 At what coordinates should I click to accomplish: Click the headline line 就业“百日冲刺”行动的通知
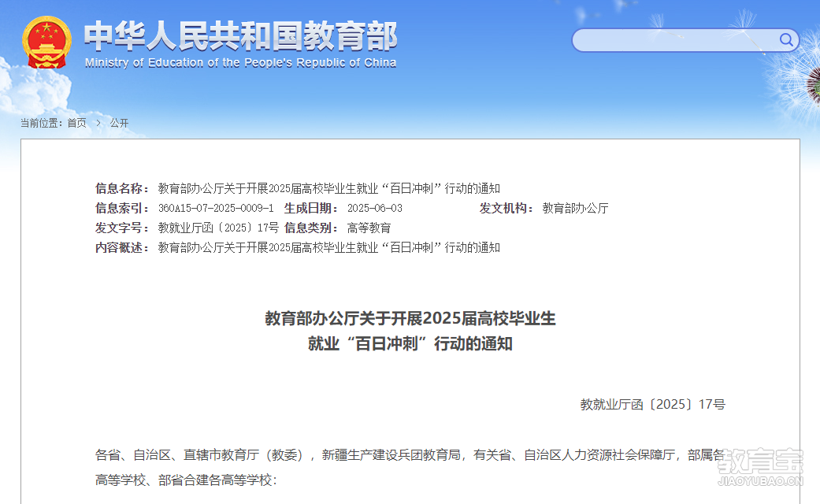[x=410, y=343]
